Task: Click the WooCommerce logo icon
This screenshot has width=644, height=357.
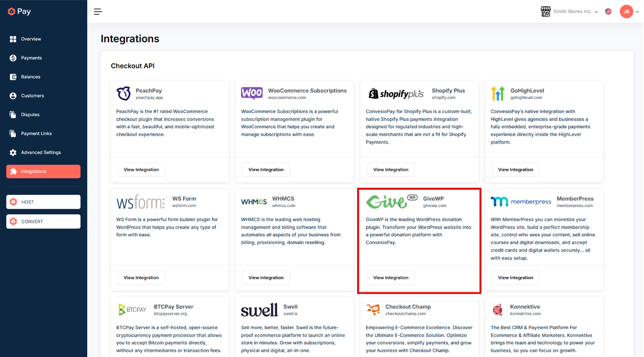Action: [252, 93]
